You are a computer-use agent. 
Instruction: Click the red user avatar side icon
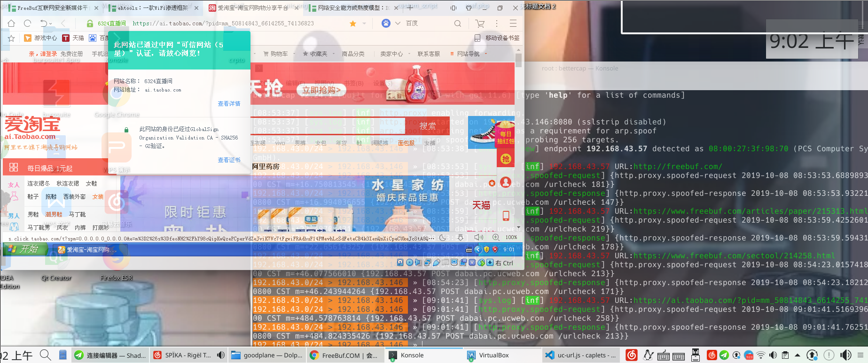(506, 182)
